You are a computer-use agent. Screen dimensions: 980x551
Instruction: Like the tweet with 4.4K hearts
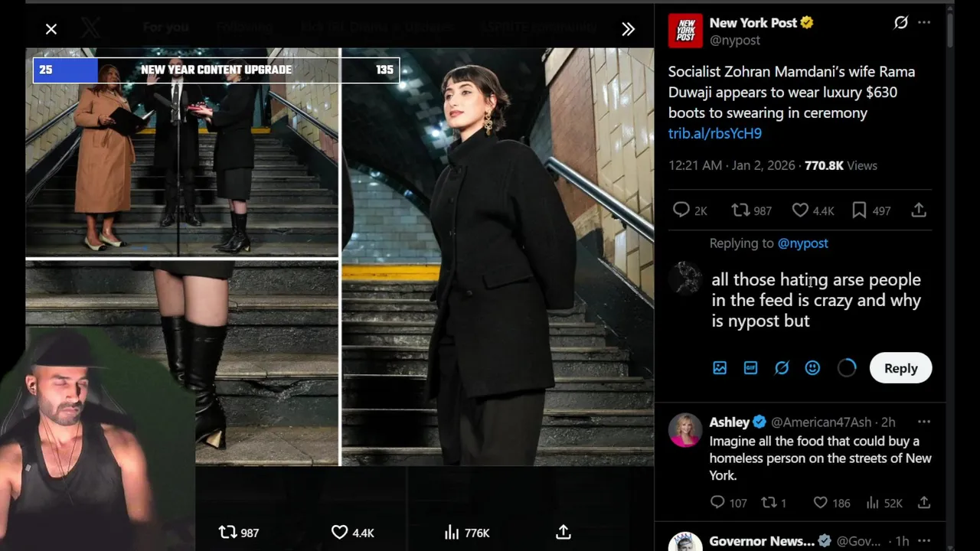(x=800, y=210)
